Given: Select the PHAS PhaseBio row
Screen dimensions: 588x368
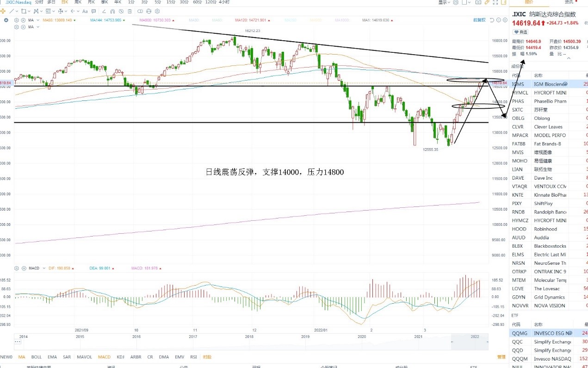Looking at the screenshot, I should [548, 101].
